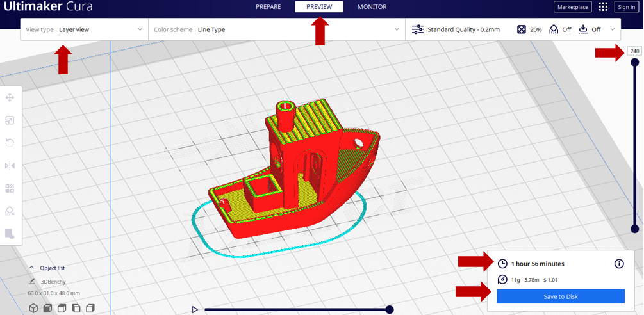Select the Move tool in left toolbar

tap(10, 97)
